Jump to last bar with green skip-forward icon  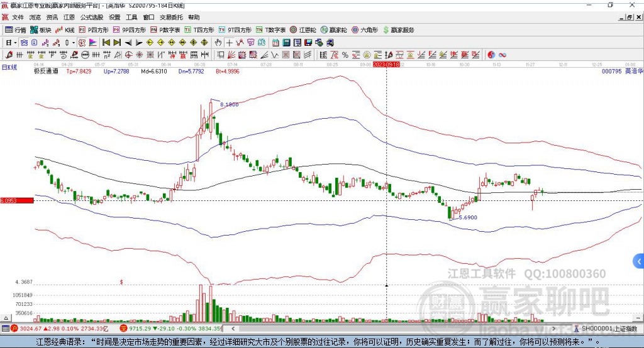click(x=117, y=43)
